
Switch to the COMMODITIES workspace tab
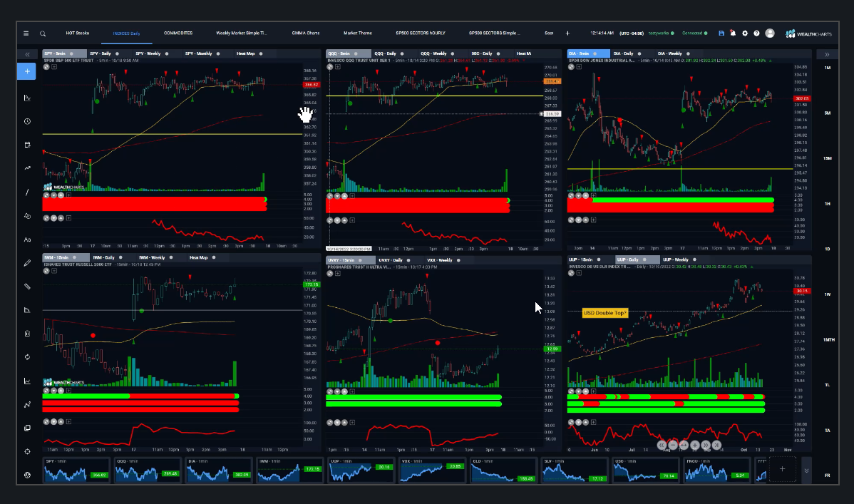(x=178, y=34)
